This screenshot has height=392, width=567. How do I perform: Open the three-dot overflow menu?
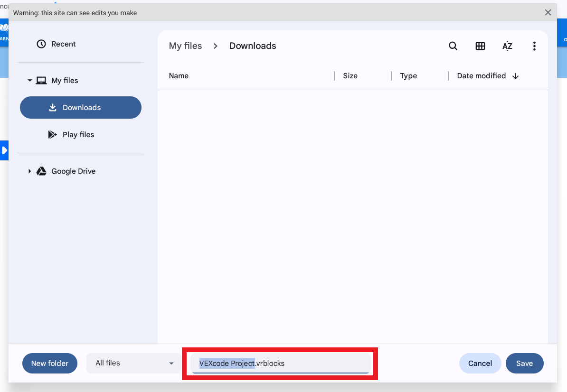click(534, 46)
